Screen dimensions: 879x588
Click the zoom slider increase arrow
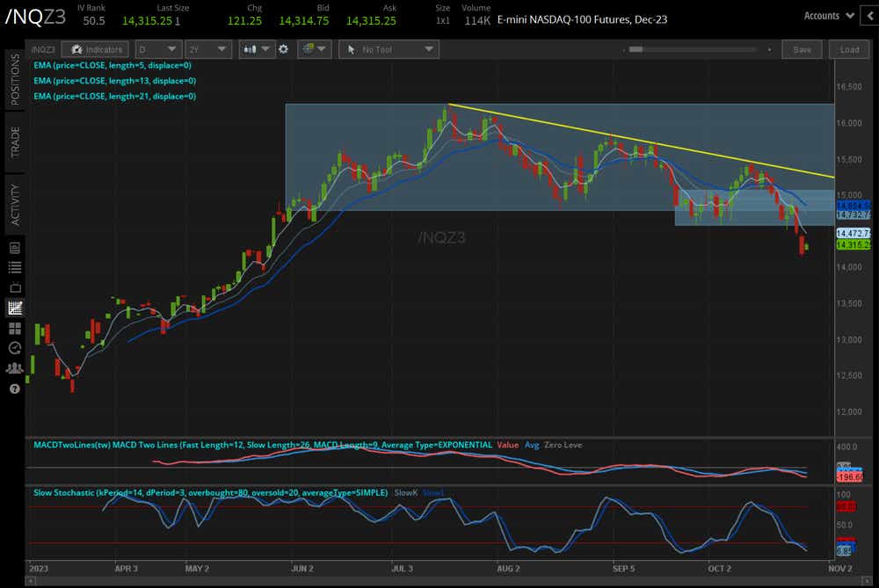[769, 49]
